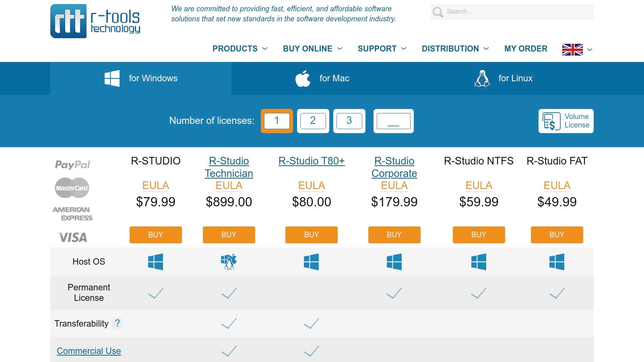Select 1 license option
The width and height of the screenshot is (644, 362).
point(277,121)
